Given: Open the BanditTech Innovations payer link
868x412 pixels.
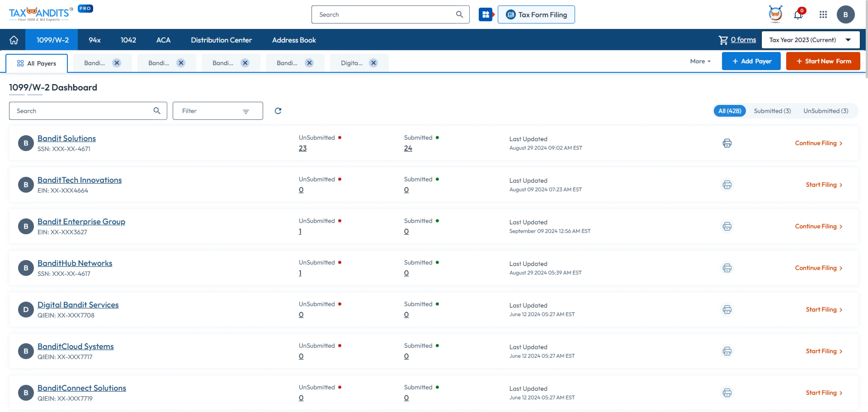Looking at the screenshot, I should point(79,180).
